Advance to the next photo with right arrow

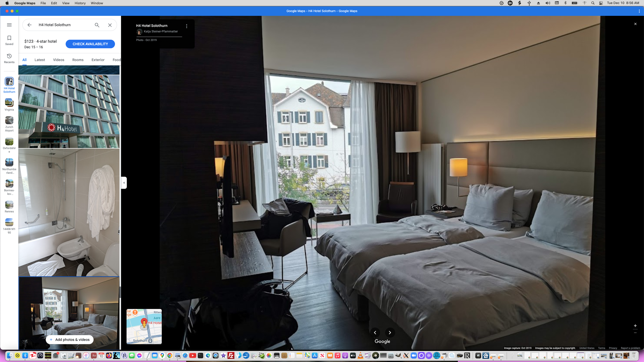click(x=390, y=333)
